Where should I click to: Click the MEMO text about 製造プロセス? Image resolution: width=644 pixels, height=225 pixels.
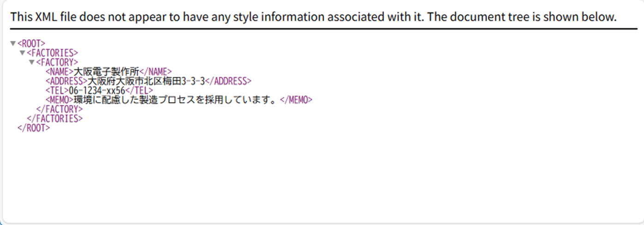176,100
